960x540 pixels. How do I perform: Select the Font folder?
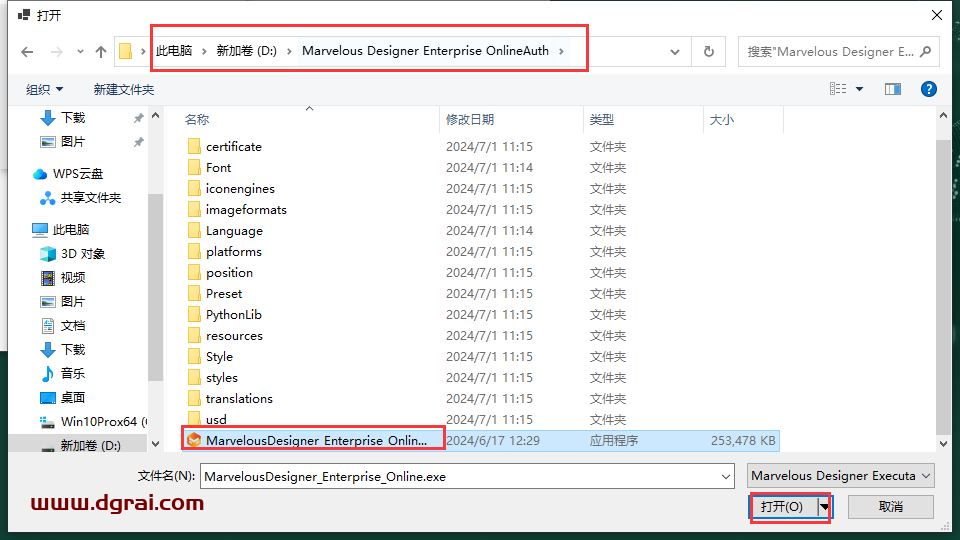(218, 167)
